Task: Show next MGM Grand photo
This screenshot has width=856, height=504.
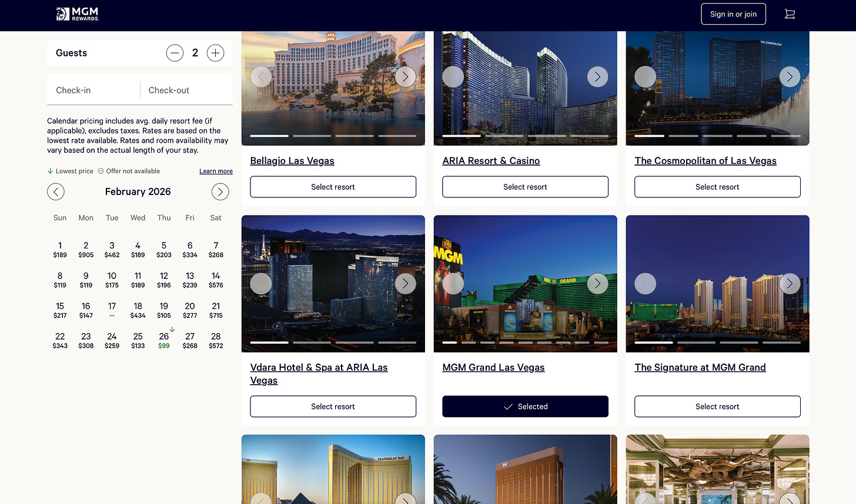Action: click(597, 284)
